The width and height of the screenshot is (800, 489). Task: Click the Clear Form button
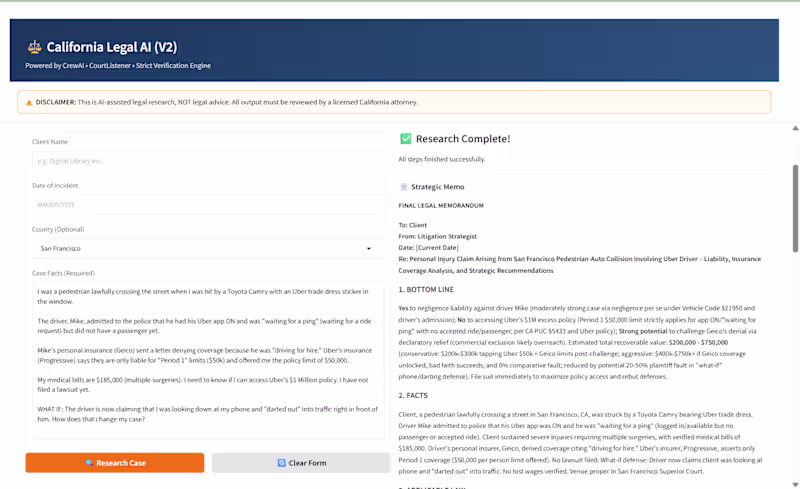point(301,463)
